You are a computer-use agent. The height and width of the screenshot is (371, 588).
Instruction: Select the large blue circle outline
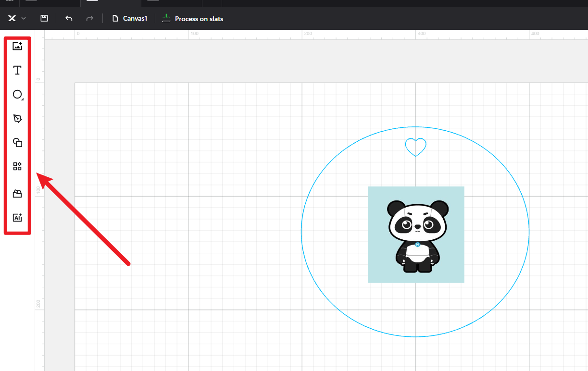point(301,232)
